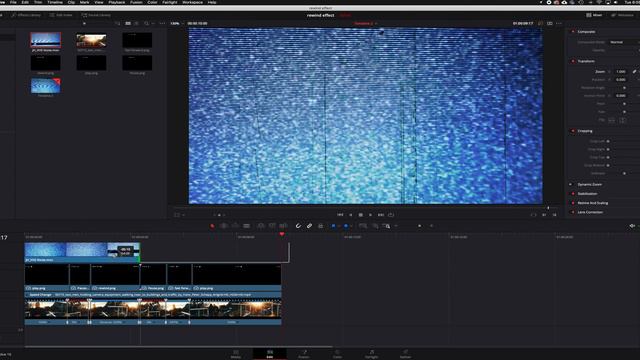Switch to the Fairlight page tab

point(371,354)
